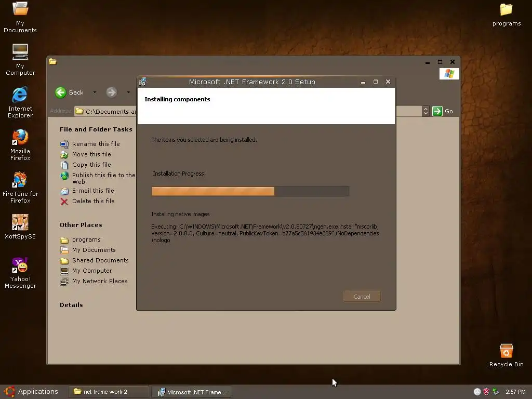Collapse the File and Folder Tasks section
This screenshot has width=532, height=399.
96,129
